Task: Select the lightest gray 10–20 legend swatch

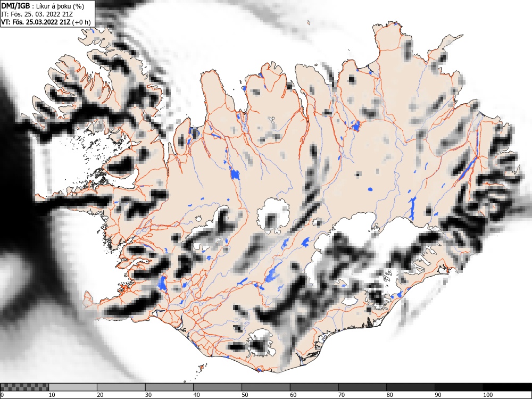Action: [73, 387]
